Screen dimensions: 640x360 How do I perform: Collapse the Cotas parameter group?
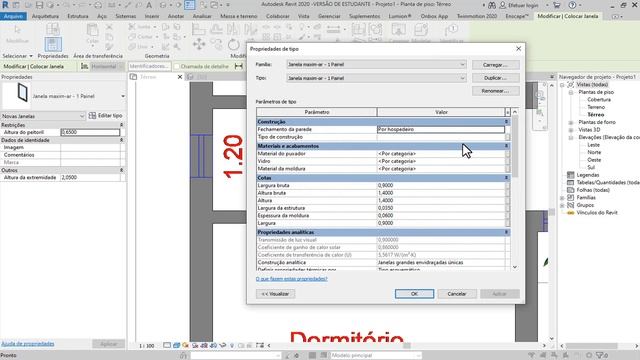(507, 178)
